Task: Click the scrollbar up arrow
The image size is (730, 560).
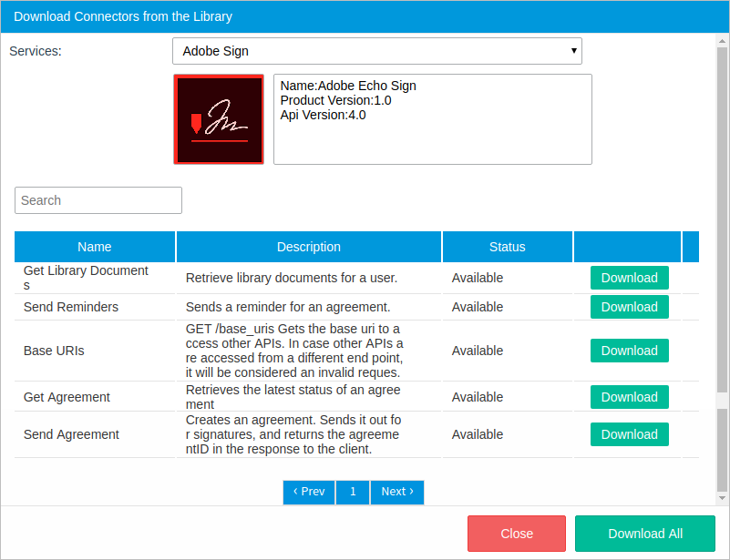Action: click(722, 41)
